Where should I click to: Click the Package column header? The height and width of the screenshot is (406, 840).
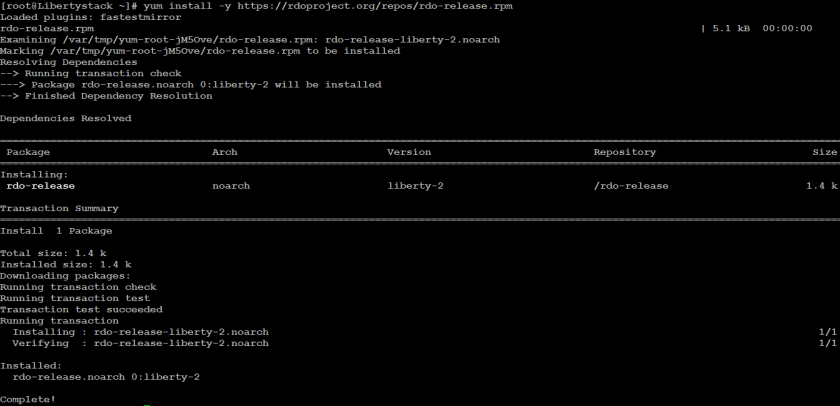28,152
